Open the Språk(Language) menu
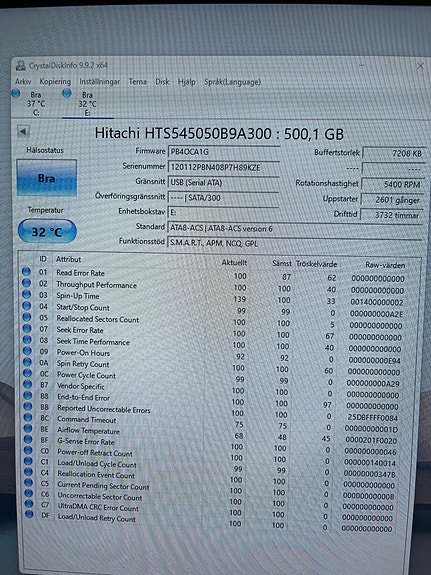This screenshot has width=431, height=575. click(x=232, y=82)
